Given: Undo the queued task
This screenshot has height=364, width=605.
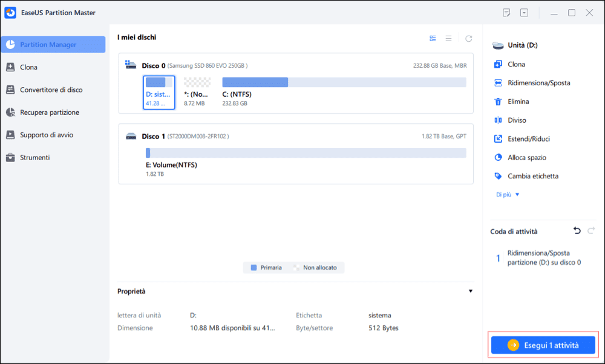Looking at the screenshot, I should pos(577,231).
